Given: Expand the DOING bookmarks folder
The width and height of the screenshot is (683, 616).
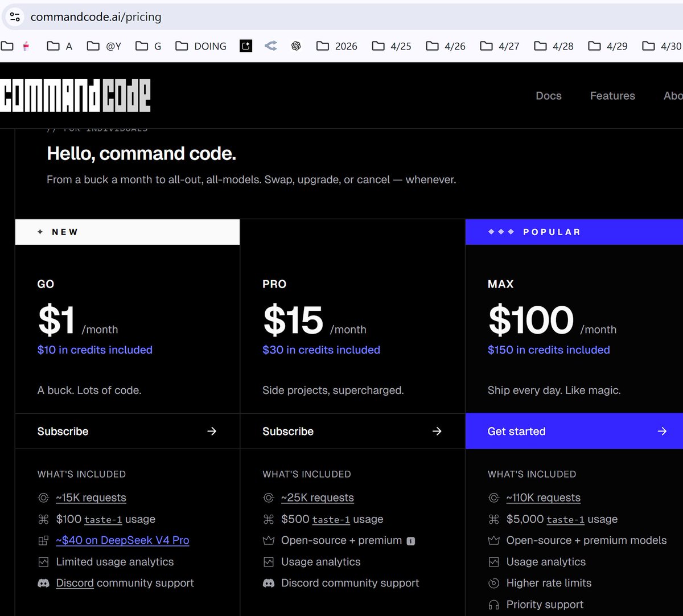Looking at the screenshot, I should tap(201, 46).
